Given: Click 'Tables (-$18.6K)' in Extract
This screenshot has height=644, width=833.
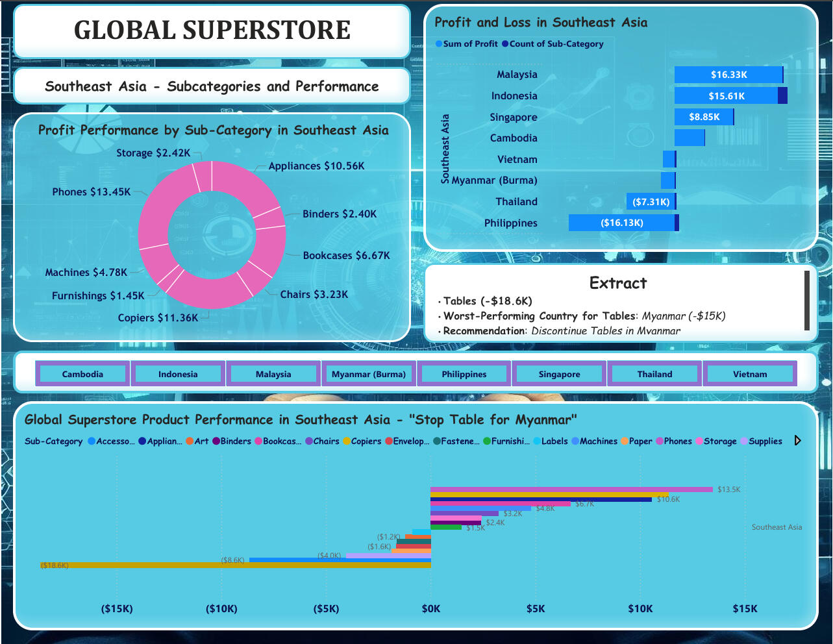Looking at the screenshot, I should point(488,301).
